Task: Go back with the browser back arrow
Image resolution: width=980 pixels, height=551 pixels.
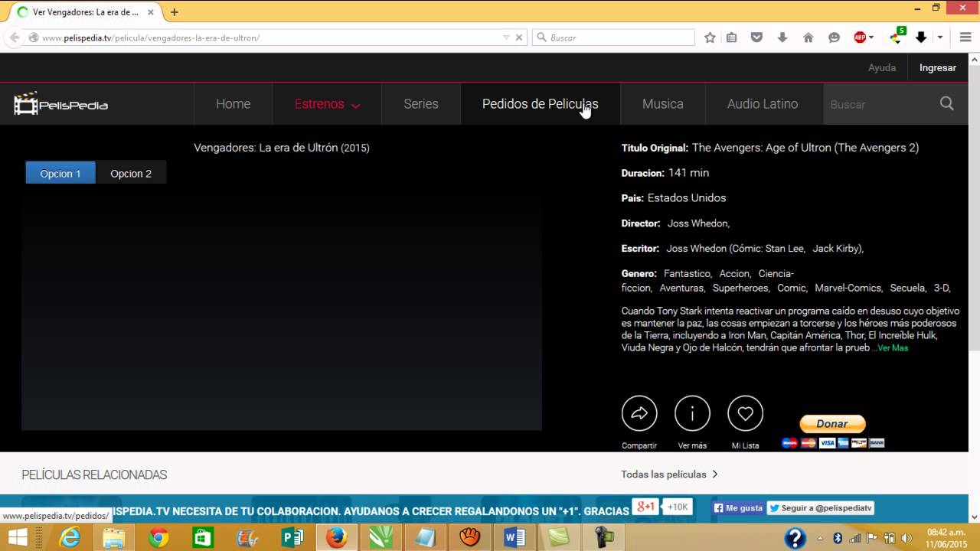Action: tap(14, 37)
